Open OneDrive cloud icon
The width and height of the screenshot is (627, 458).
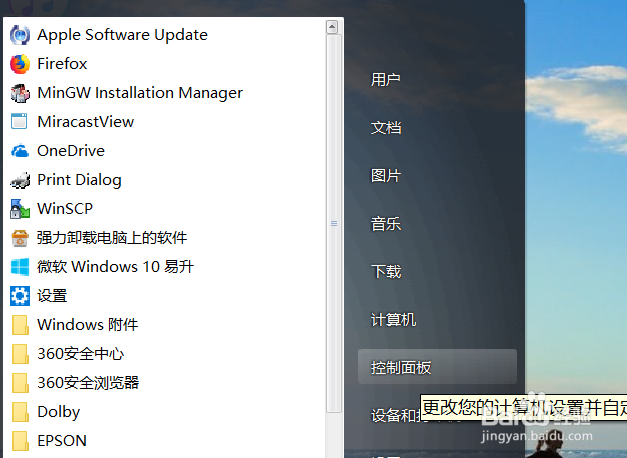20,151
